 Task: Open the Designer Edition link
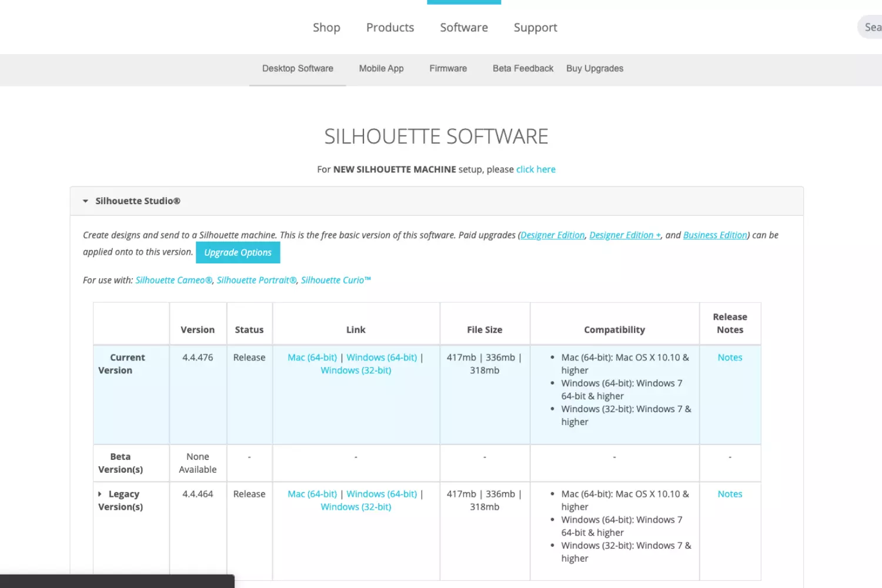[553, 235]
